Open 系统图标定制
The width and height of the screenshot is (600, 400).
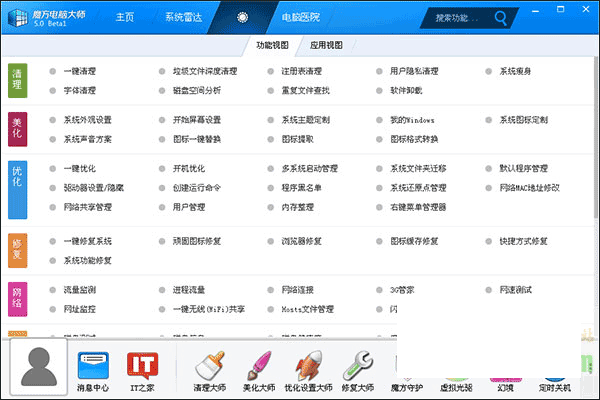[x=523, y=120]
